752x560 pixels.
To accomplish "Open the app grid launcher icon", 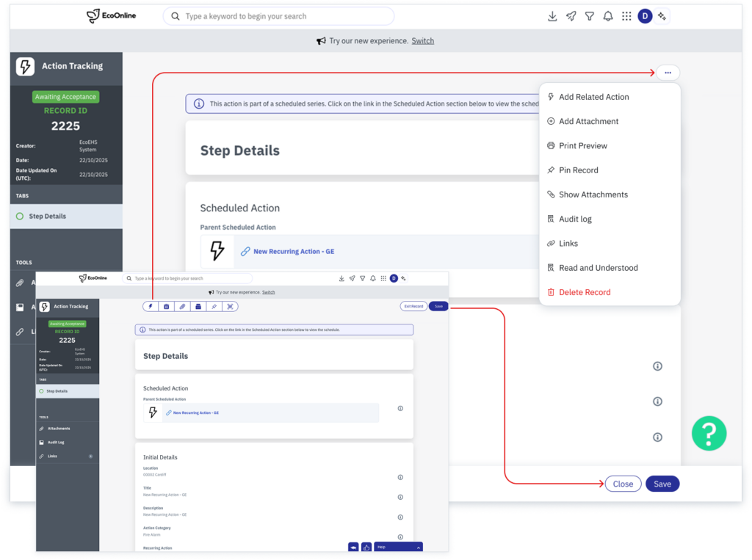I will tap(626, 16).
